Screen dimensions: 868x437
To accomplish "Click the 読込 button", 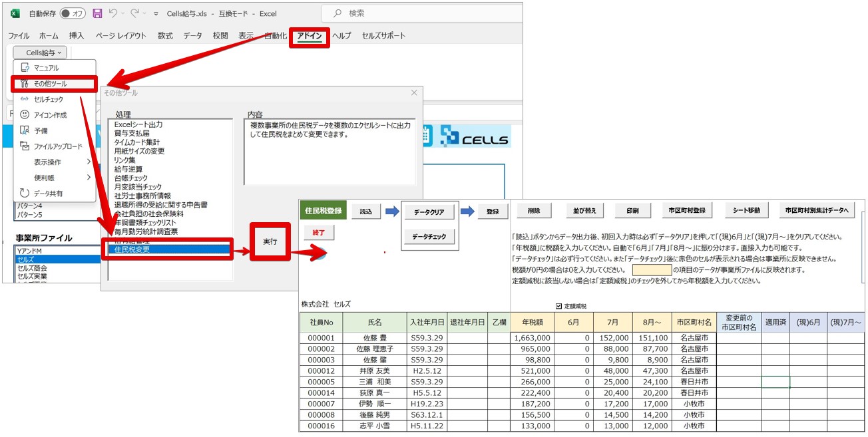I will [366, 212].
